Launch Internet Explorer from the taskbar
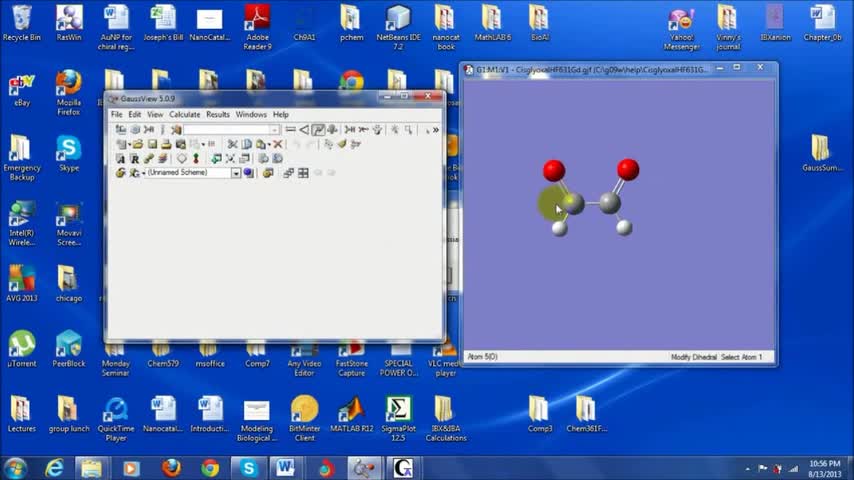 pyautogui.click(x=54, y=468)
